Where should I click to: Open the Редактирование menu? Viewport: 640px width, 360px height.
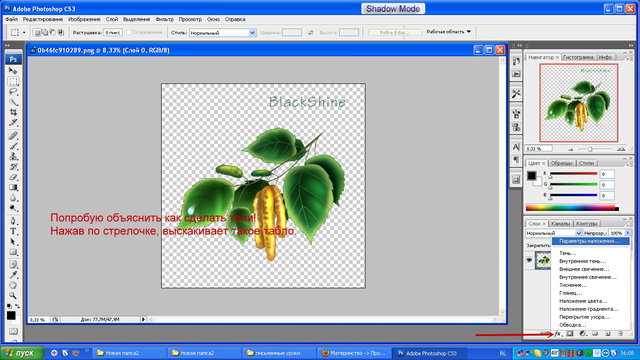point(43,19)
